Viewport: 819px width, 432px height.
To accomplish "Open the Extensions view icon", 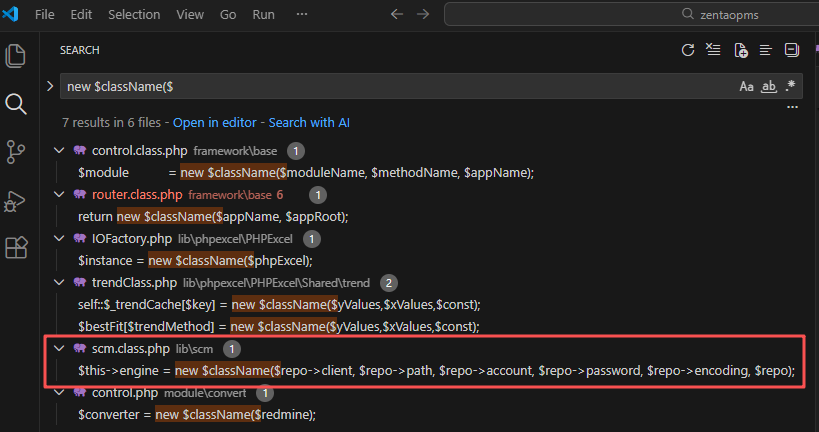I will [16, 248].
